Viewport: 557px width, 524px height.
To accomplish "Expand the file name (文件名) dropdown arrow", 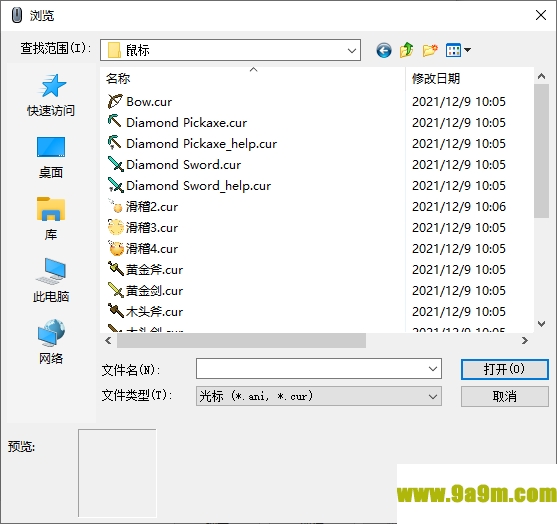I will [x=433, y=369].
